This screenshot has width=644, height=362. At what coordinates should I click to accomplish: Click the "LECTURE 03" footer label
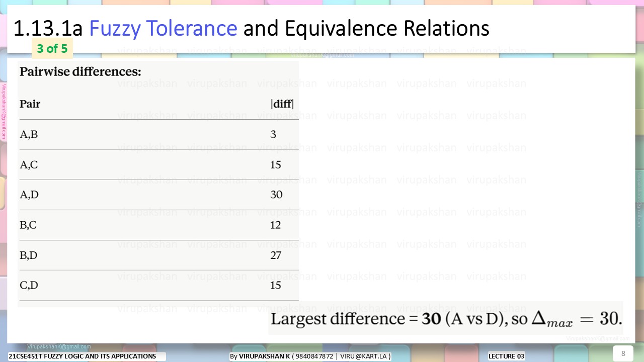point(506,356)
